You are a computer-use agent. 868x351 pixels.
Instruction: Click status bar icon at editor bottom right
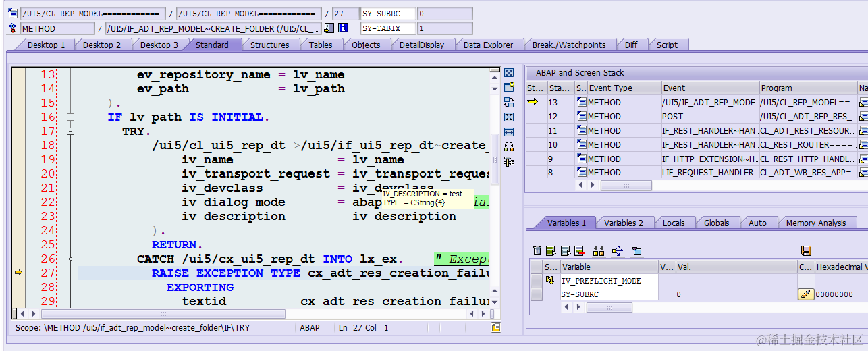click(496, 327)
